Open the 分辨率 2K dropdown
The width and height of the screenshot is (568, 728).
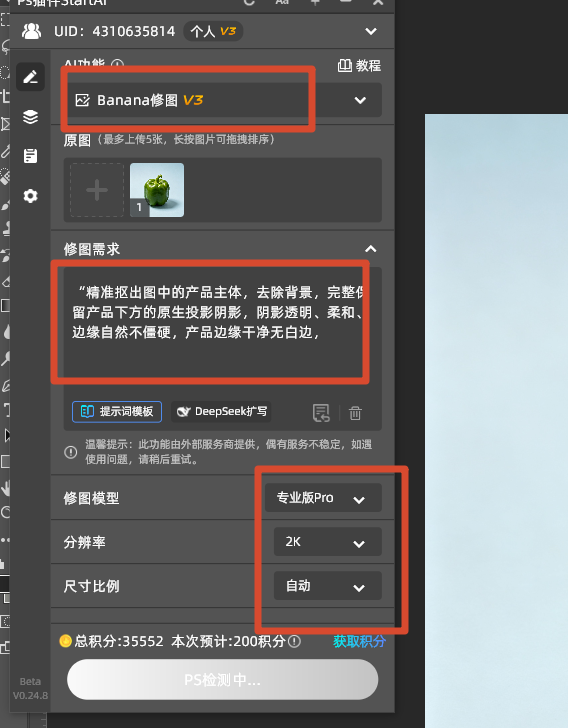coord(327,542)
